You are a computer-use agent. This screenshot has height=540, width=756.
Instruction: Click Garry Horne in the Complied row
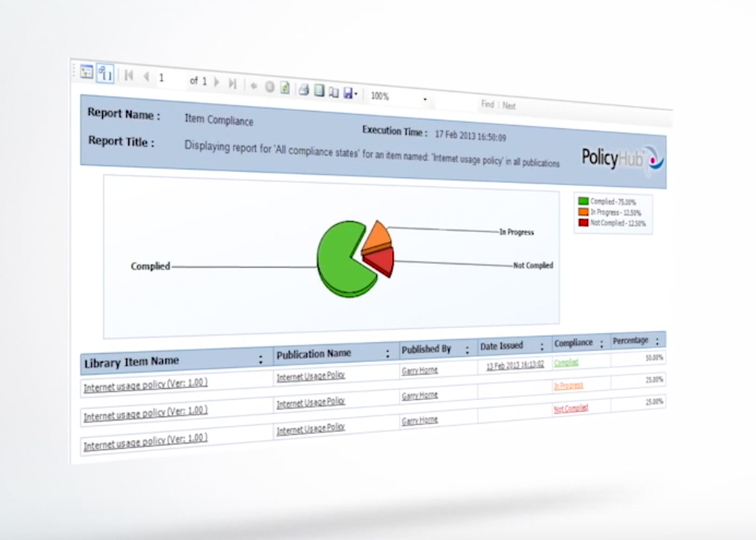[420, 370]
